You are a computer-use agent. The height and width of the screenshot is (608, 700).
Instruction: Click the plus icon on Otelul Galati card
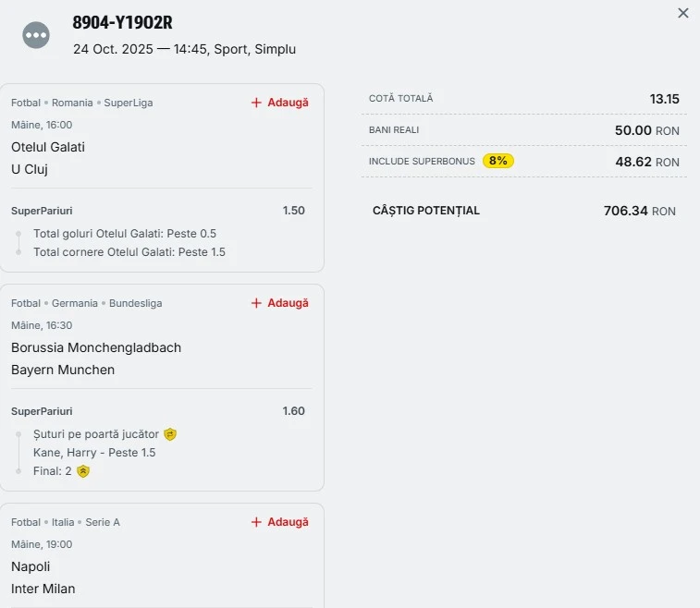[257, 103]
